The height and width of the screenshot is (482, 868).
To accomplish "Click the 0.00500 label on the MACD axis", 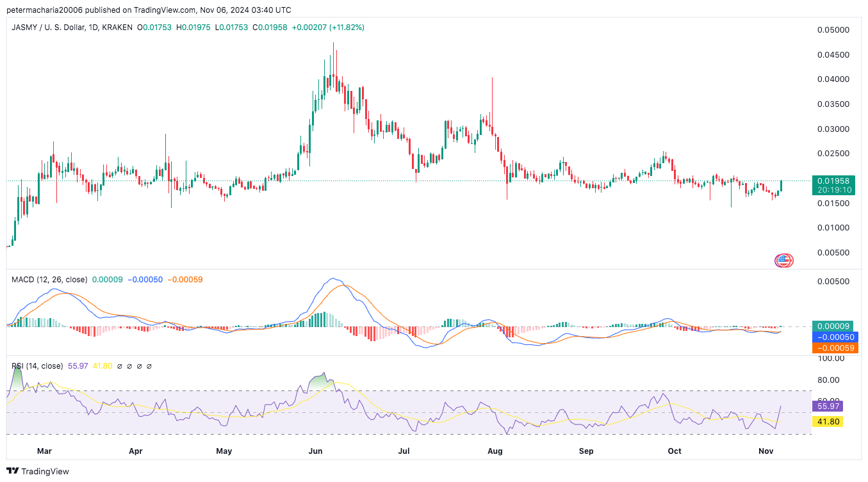I will click(x=834, y=282).
